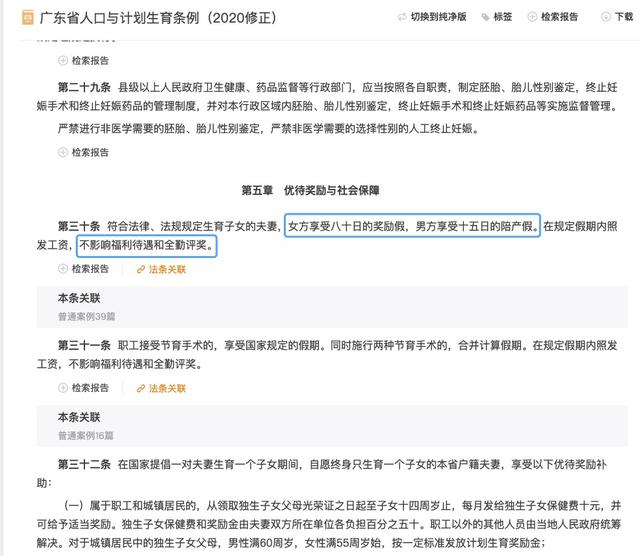This screenshot has height=556, width=640.
Task: Click highlighted sentence 女方享受八十日的奖励假
Action: [349, 226]
